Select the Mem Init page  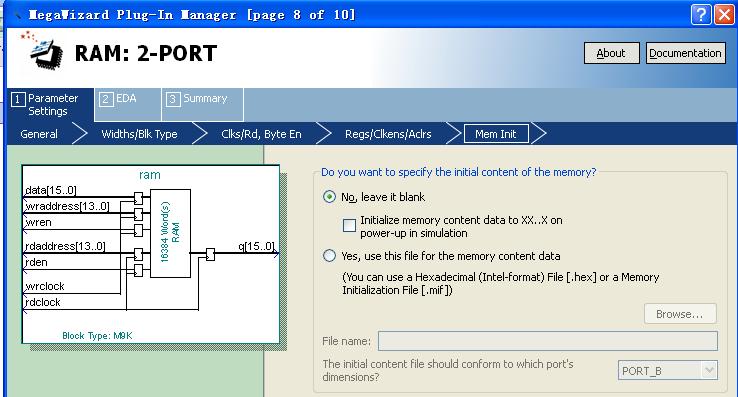496,134
